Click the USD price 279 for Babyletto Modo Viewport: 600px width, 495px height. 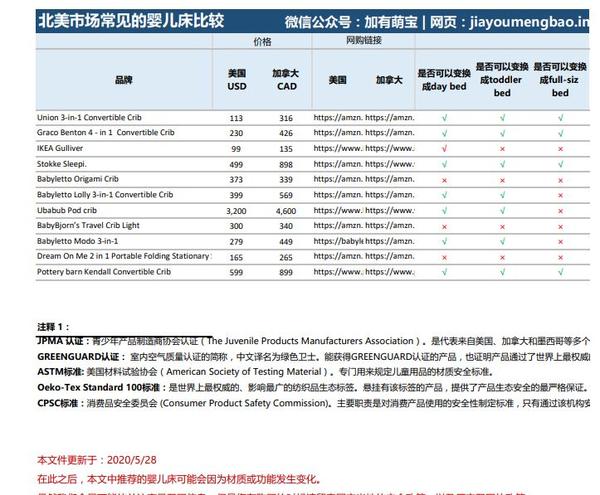click(x=236, y=242)
